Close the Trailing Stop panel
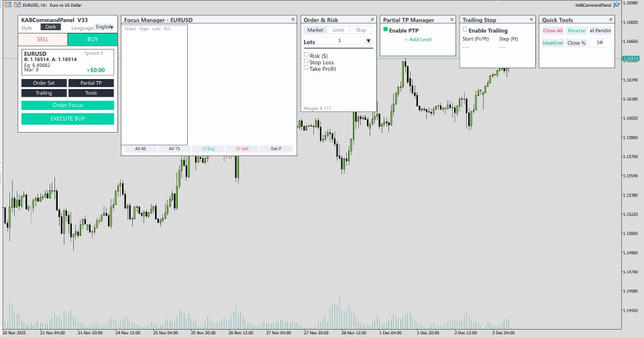Image resolution: width=644 pixels, height=337 pixels. 531,19
